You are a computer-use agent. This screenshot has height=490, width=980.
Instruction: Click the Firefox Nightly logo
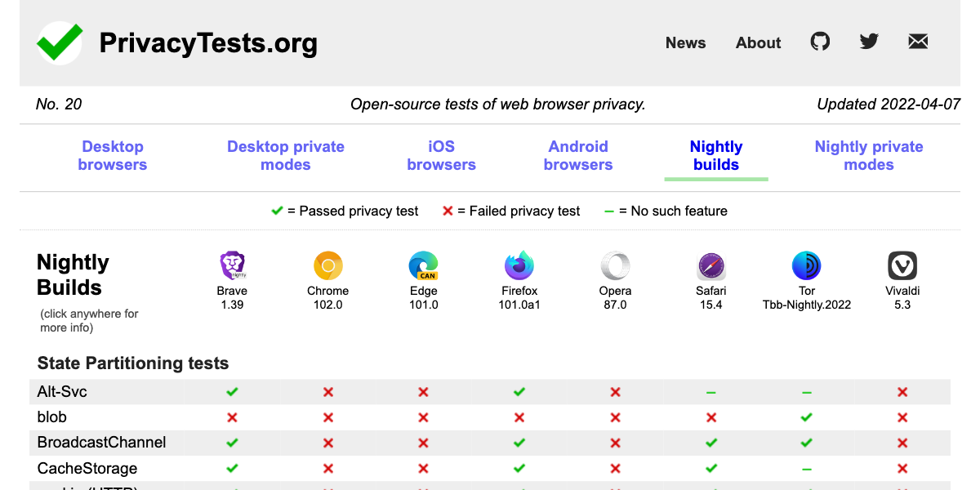click(519, 265)
